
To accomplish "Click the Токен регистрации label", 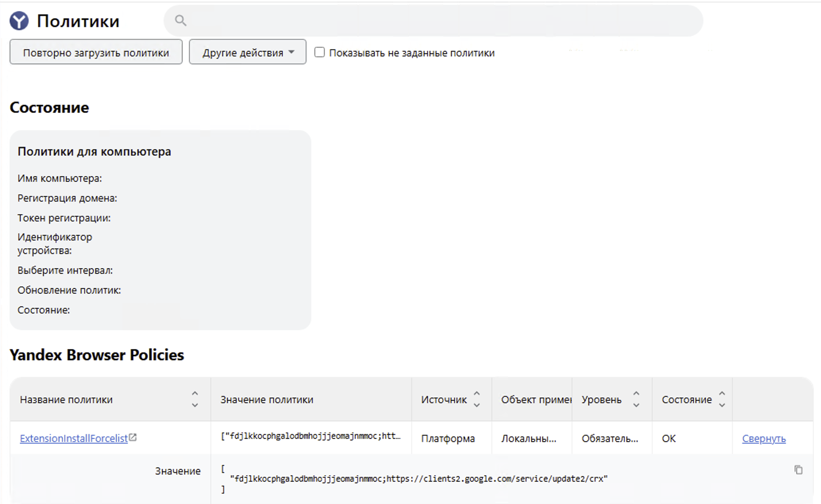I will [x=64, y=218].
